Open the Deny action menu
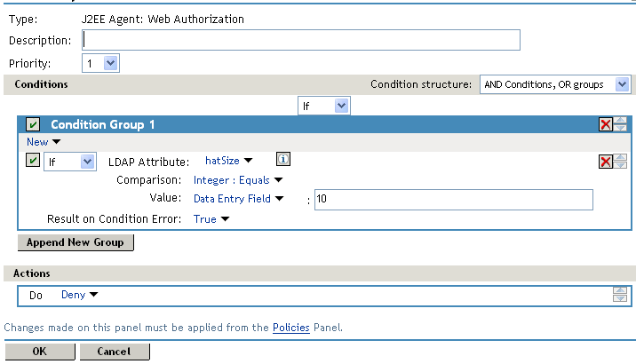Viewport: 636px width, 364px height. [x=79, y=295]
